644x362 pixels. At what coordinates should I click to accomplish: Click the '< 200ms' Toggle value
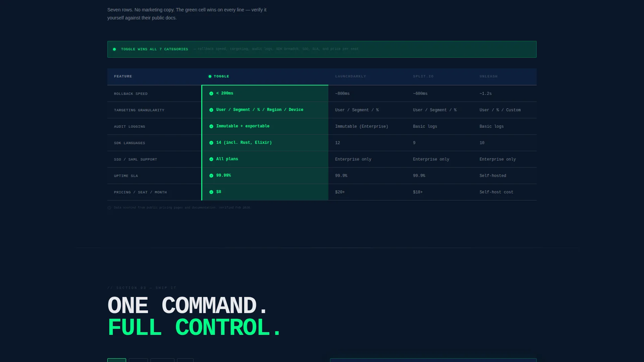225,93
